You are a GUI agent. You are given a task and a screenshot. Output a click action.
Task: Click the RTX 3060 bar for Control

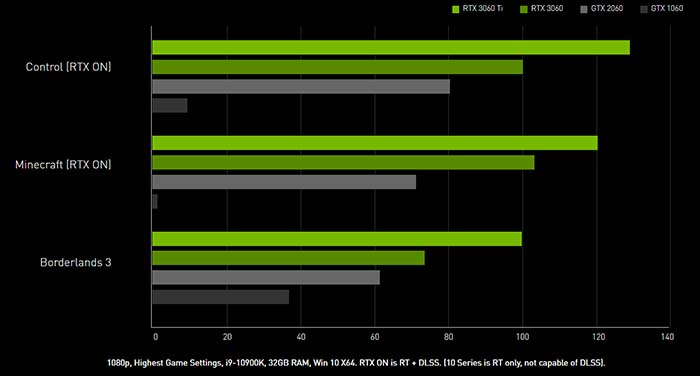[x=338, y=67]
